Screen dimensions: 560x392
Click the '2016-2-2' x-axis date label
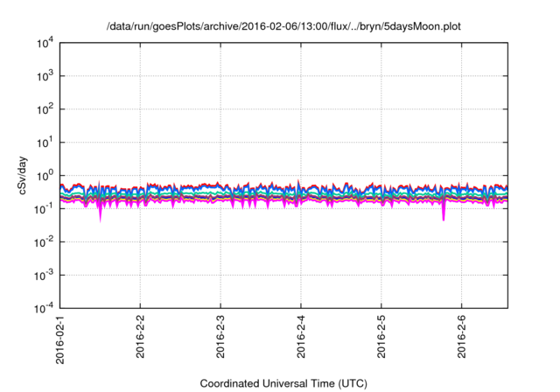tap(140, 336)
